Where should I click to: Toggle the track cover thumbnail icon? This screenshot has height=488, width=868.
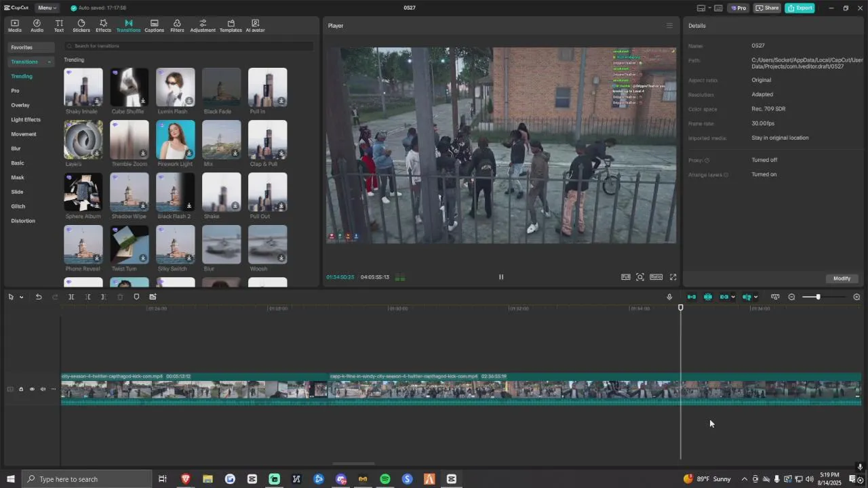point(10,389)
